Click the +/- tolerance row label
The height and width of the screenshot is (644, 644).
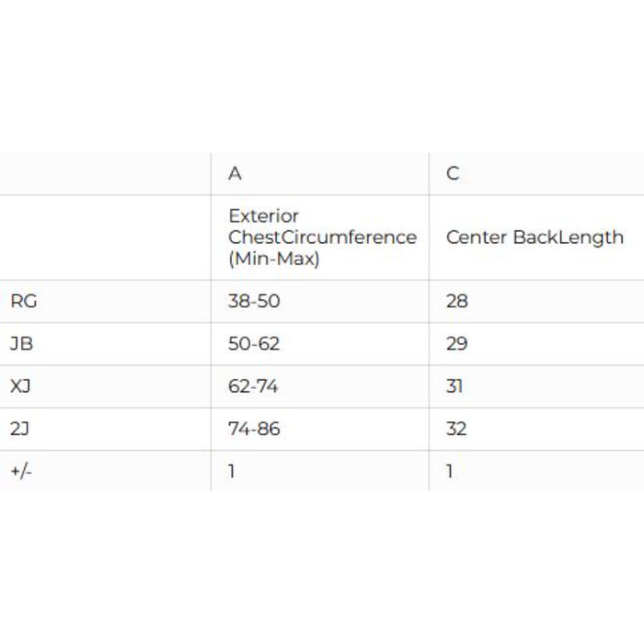(21, 471)
